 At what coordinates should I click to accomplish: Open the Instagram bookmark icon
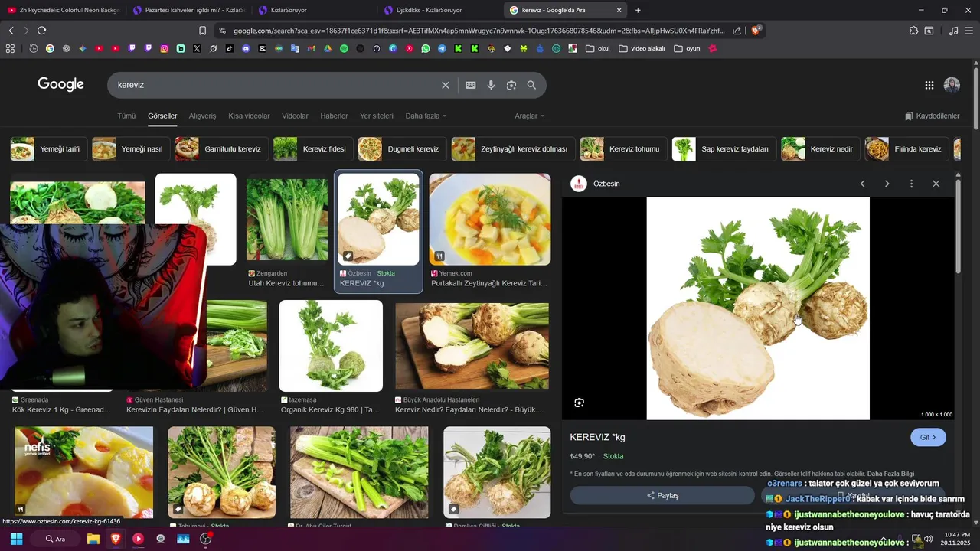tap(164, 48)
